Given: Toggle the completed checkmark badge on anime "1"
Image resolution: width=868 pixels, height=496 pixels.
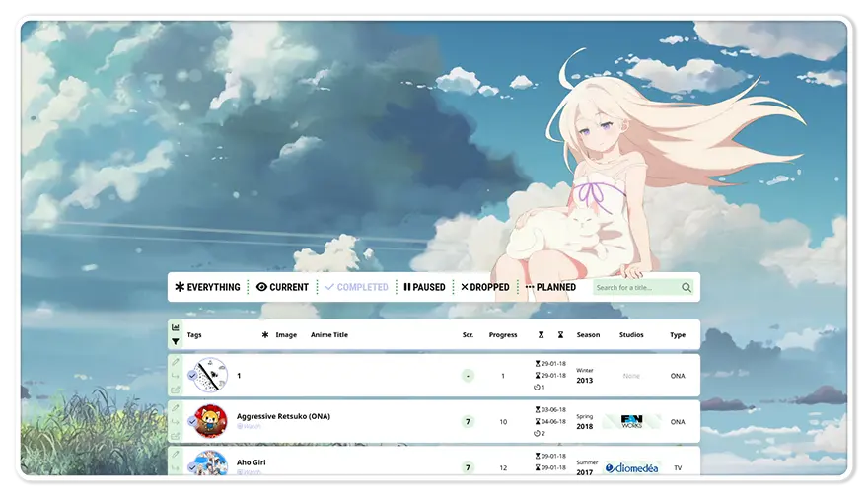Looking at the screenshot, I should pyautogui.click(x=192, y=376).
